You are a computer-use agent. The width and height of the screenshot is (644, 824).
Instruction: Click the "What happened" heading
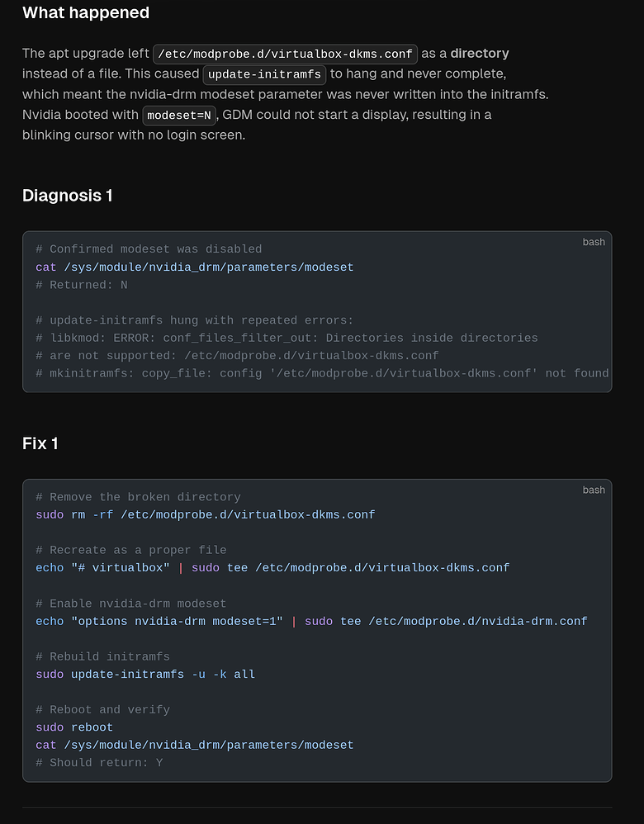coord(86,12)
